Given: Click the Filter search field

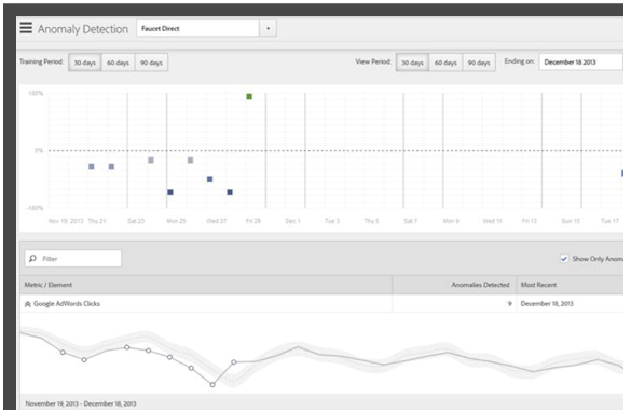Looking at the screenshot, I should point(73,258).
